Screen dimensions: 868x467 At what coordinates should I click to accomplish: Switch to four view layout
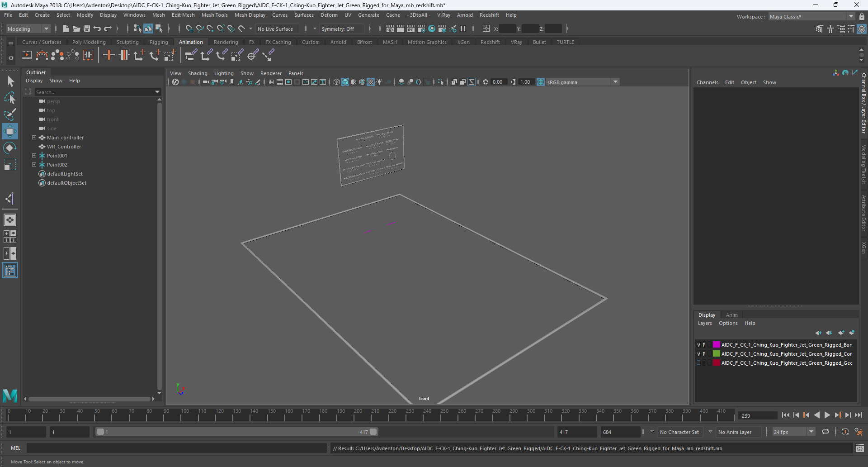point(10,237)
